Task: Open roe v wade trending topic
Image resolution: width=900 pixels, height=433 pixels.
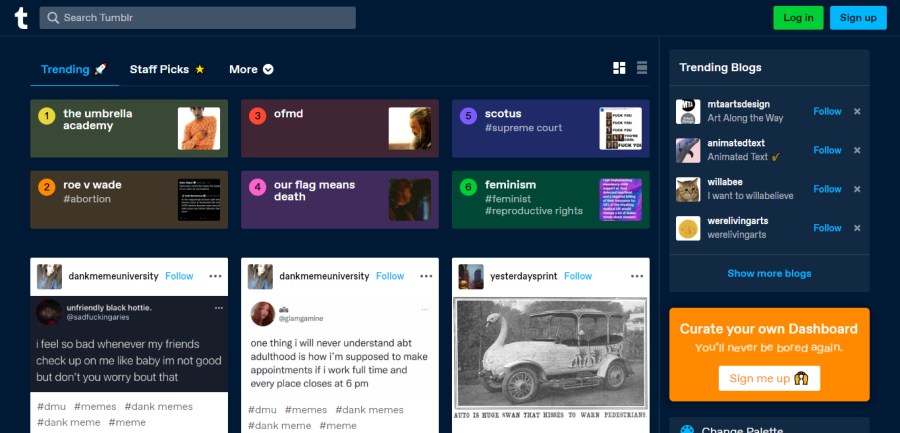Action: (x=129, y=200)
